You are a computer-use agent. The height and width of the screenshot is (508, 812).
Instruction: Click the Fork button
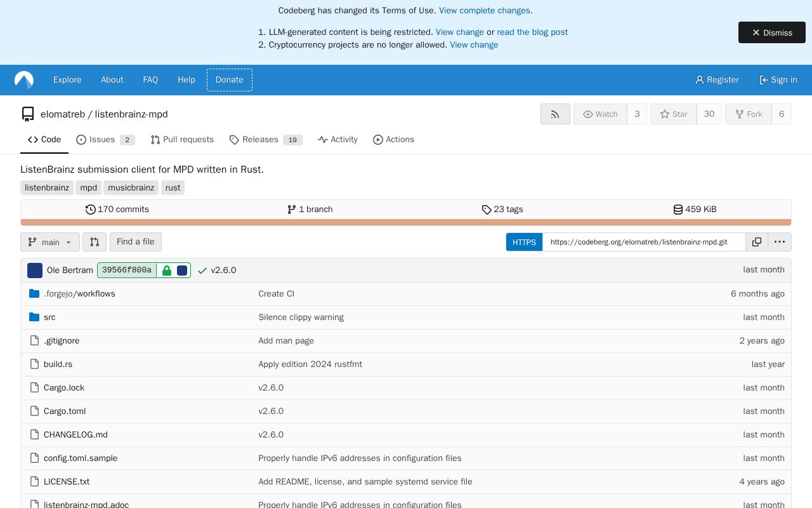[x=749, y=114]
